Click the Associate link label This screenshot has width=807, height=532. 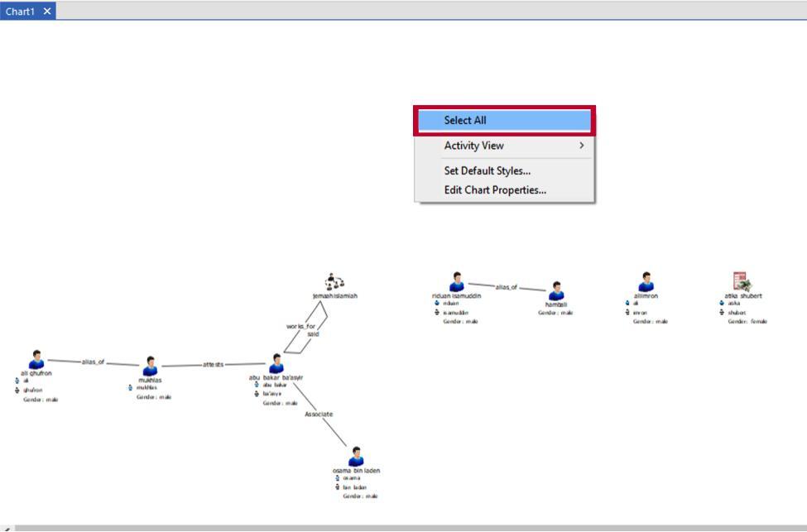(319, 414)
